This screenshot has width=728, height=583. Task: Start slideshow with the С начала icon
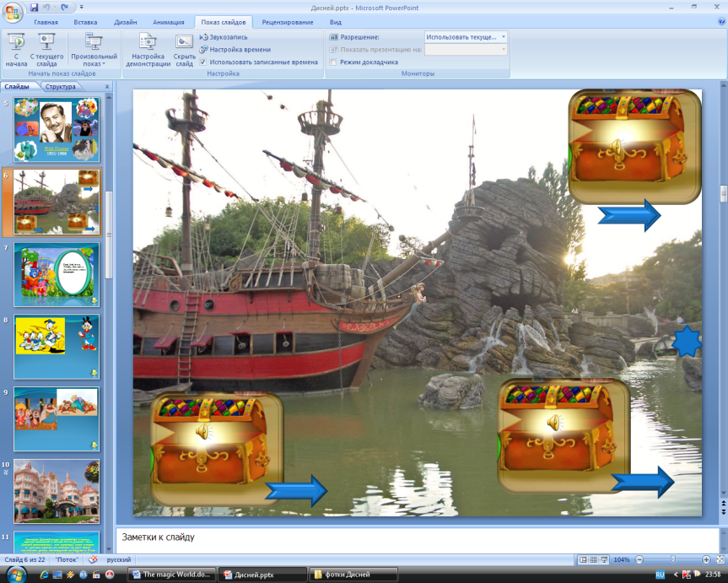(x=16, y=50)
